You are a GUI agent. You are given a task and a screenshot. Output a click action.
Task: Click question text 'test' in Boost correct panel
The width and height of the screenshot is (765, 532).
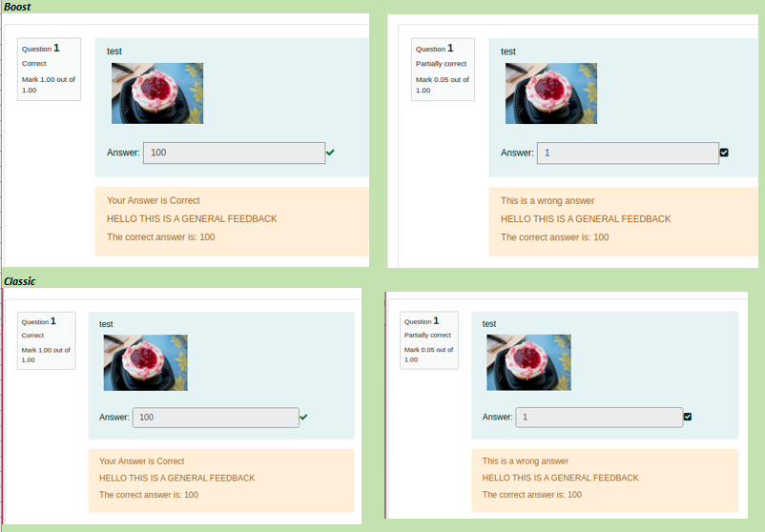coord(114,51)
